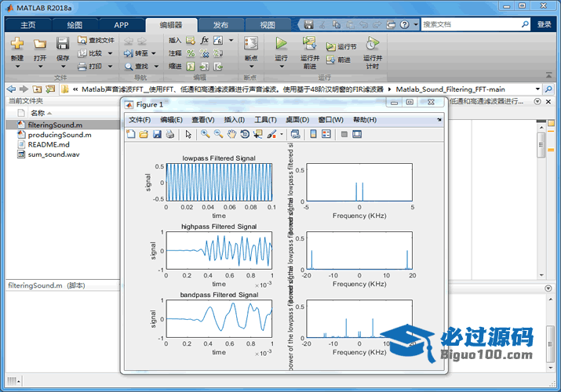
Task: Open the address bar path dropdown
Action: click(537, 89)
